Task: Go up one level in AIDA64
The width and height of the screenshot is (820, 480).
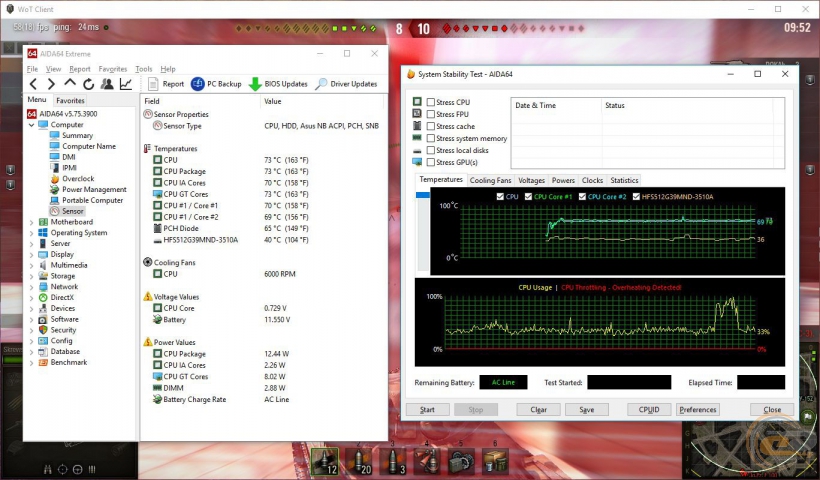Action: pos(70,83)
